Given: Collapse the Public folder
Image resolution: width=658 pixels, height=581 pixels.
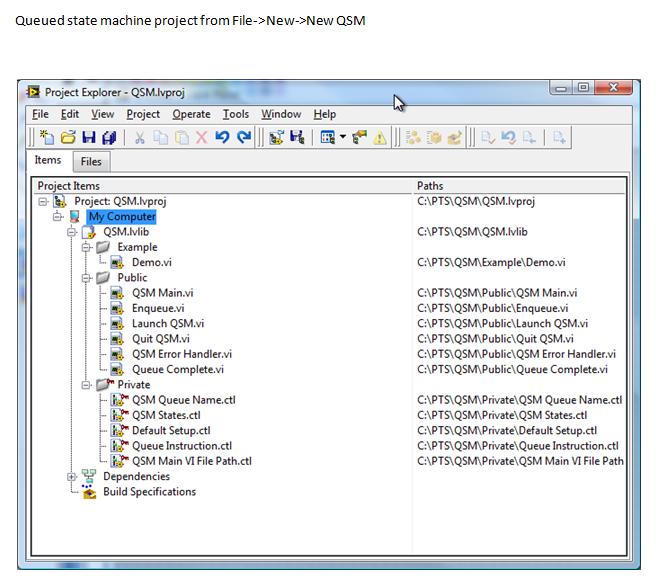Looking at the screenshot, I should pyautogui.click(x=86, y=278).
